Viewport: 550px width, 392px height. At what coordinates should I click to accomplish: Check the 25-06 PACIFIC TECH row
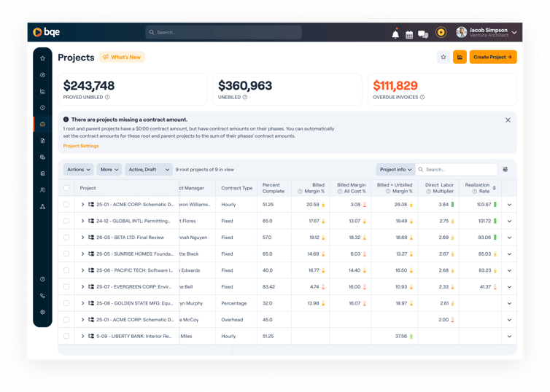[66, 270]
